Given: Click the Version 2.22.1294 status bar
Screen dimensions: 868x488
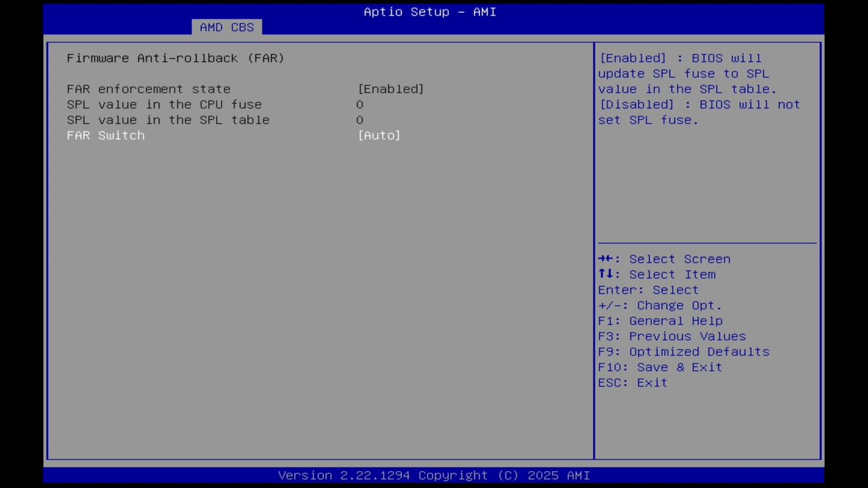Looking at the screenshot, I should [x=434, y=475].
